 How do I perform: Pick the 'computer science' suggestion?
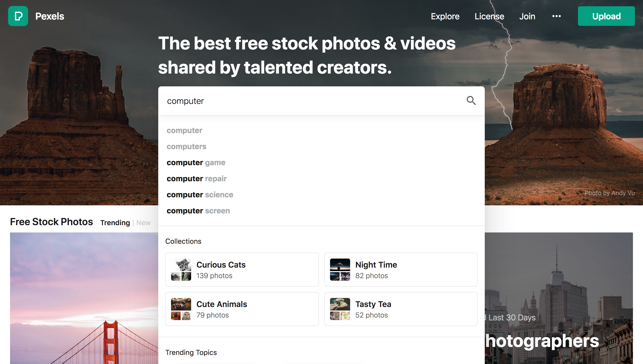coord(200,195)
